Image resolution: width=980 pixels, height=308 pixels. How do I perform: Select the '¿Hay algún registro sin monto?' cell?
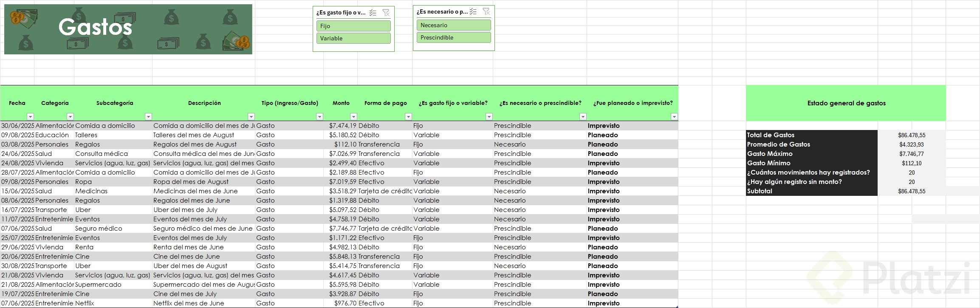pos(812,182)
